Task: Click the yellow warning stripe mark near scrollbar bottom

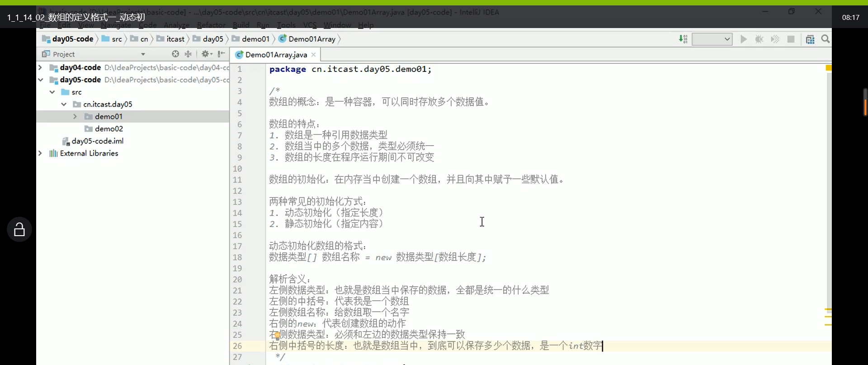Action: pos(828,324)
